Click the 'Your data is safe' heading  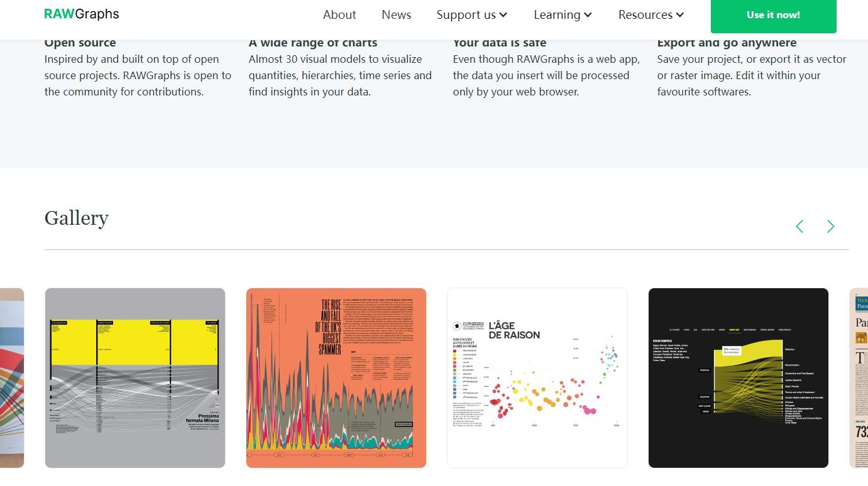(x=500, y=43)
